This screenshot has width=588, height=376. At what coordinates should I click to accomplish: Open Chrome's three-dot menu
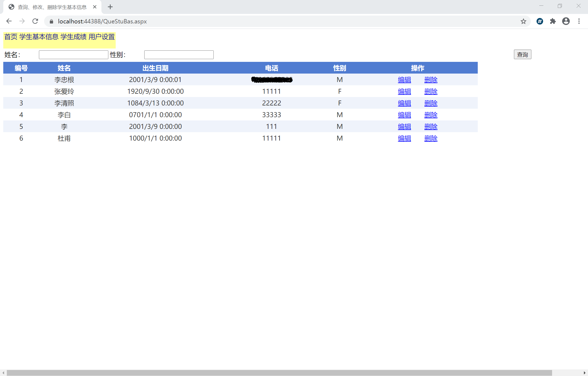click(x=579, y=21)
